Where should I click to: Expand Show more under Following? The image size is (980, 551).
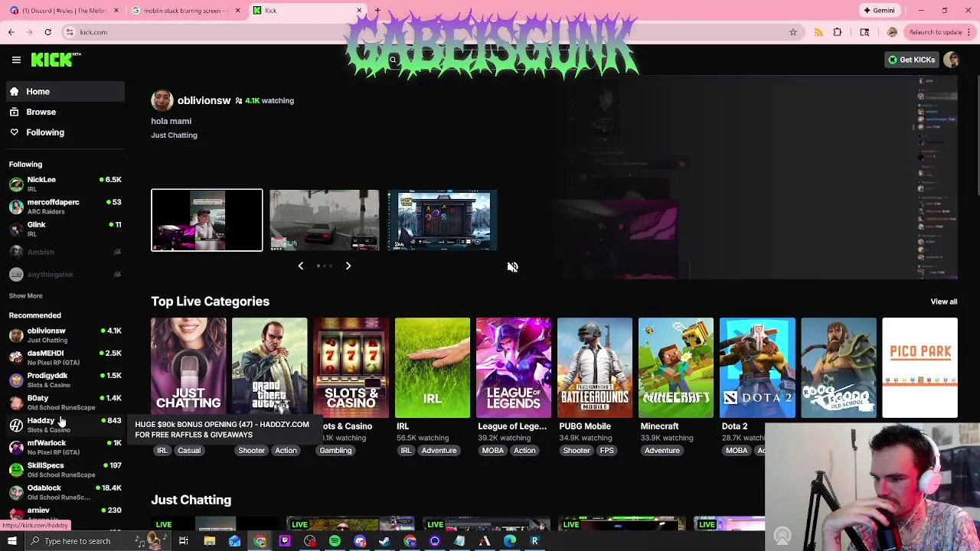coord(25,295)
